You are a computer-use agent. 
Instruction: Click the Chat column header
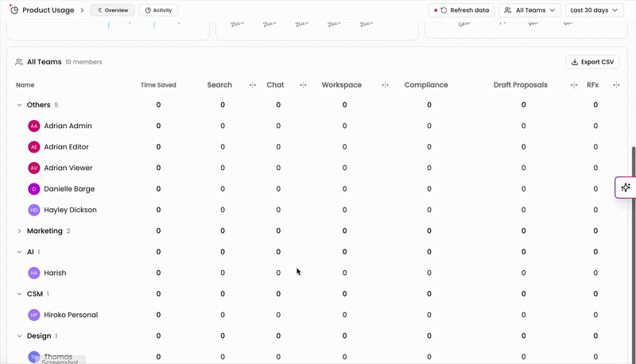(275, 85)
